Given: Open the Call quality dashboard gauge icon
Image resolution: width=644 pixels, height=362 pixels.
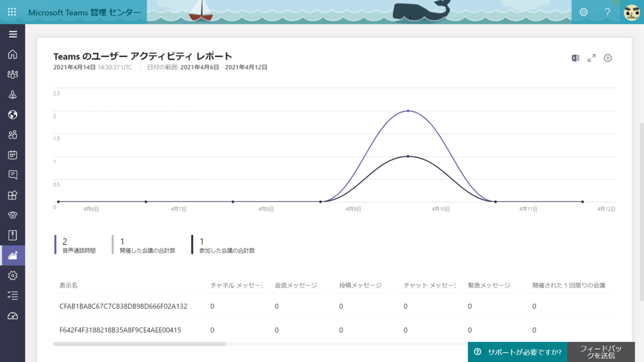Looking at the screenshot, I should coord(13,316).
